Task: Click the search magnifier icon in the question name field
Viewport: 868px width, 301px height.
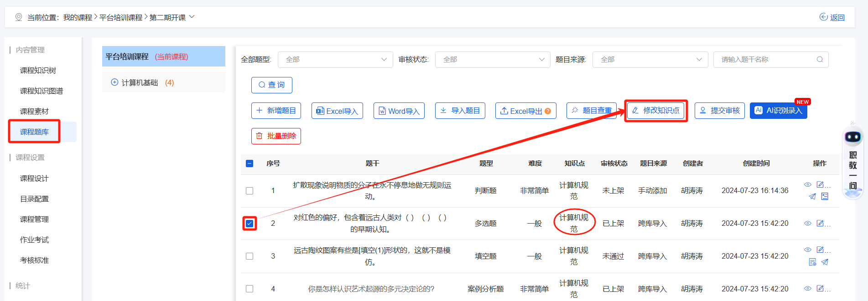Action: pos(820,60)
